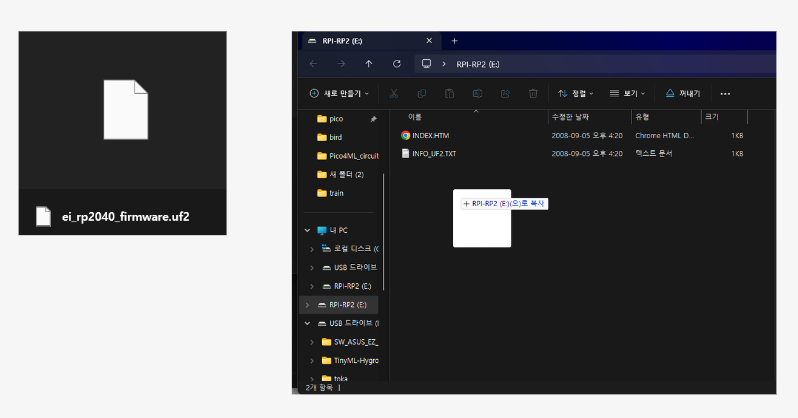Collapse the bottom USB 드라이브 node
Screen dimensions: 798x418
[x=307, y=323]
